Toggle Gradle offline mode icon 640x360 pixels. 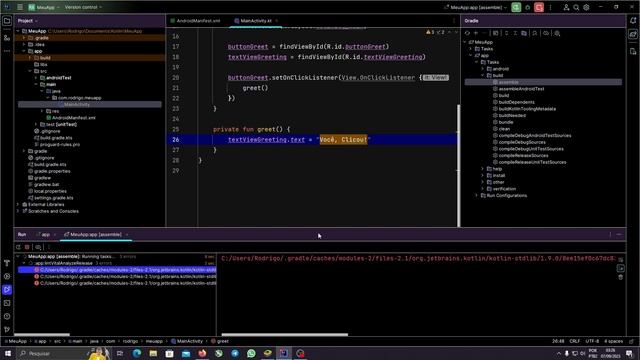point(546,33)
